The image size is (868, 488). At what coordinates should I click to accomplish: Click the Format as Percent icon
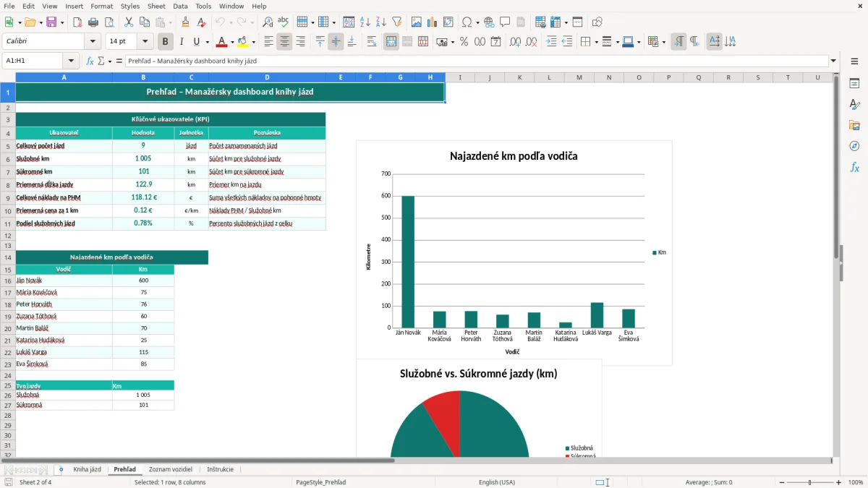(464, 41)
